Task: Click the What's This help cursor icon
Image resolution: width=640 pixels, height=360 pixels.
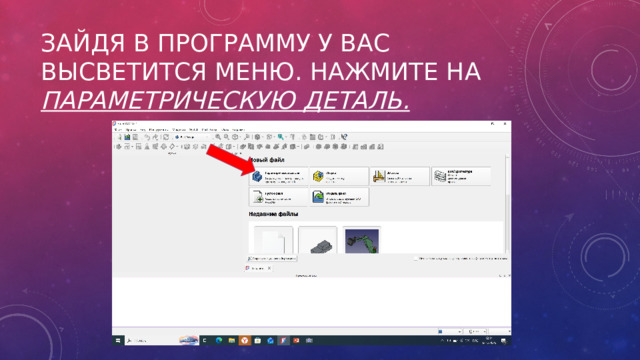Action: (x=344, y=137)
